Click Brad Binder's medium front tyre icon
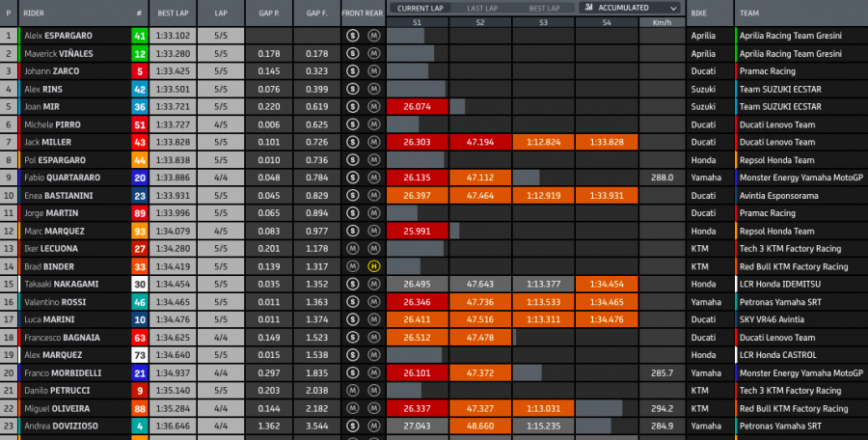This screenshot has height=440, width=868. (x=353, y=266)
